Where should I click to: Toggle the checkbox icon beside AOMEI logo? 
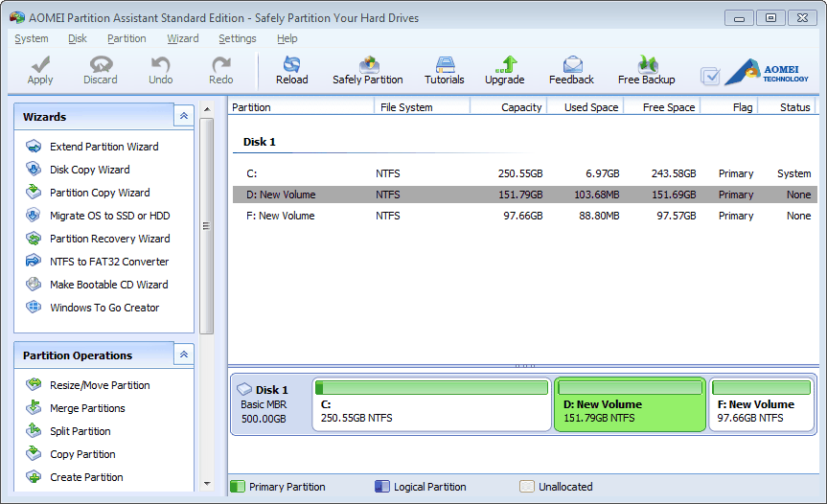[710, 77]
